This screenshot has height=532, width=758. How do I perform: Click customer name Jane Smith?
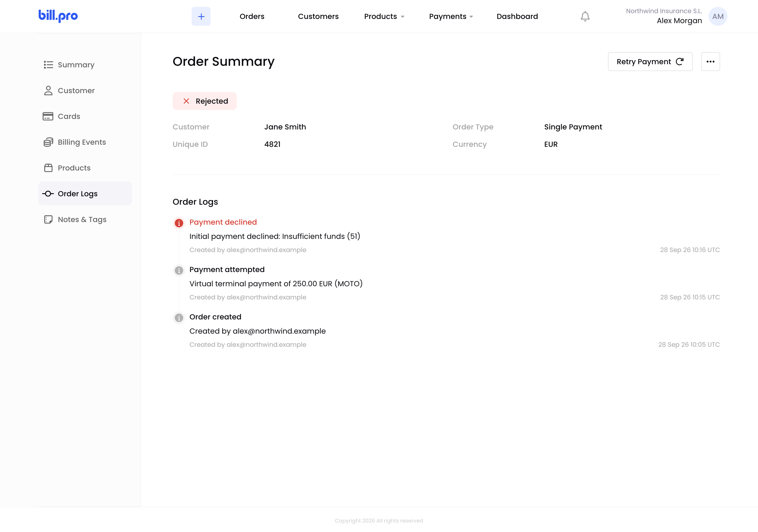point(285,127)
